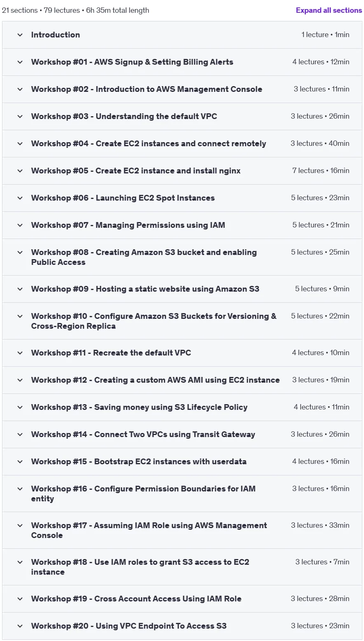Click the Expand all sections link
The image size is (364, 641).
tap(329, 10)
